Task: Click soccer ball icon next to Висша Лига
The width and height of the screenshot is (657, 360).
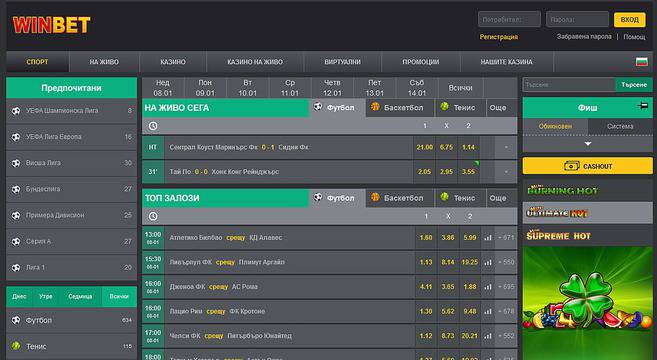Action: click(x=16, y=163)
